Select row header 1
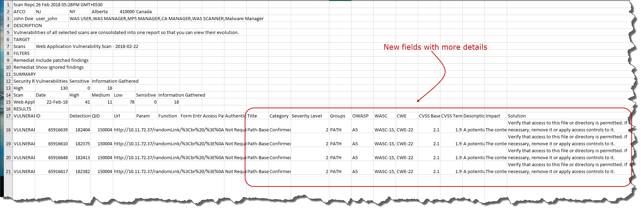 pos(8,5)
